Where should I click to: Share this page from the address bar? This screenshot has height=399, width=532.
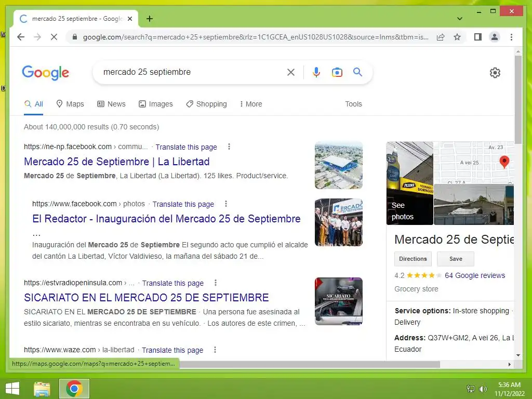441,37
